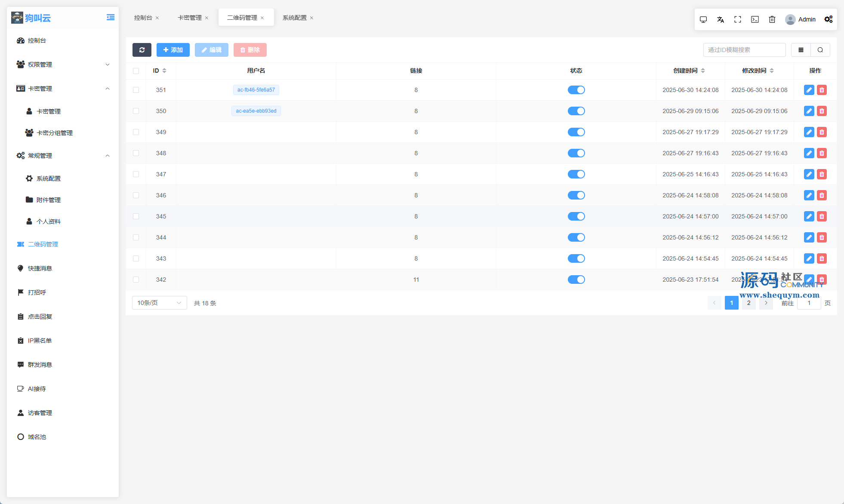Go to page 2 in pagination

click(x=749, y=303)
